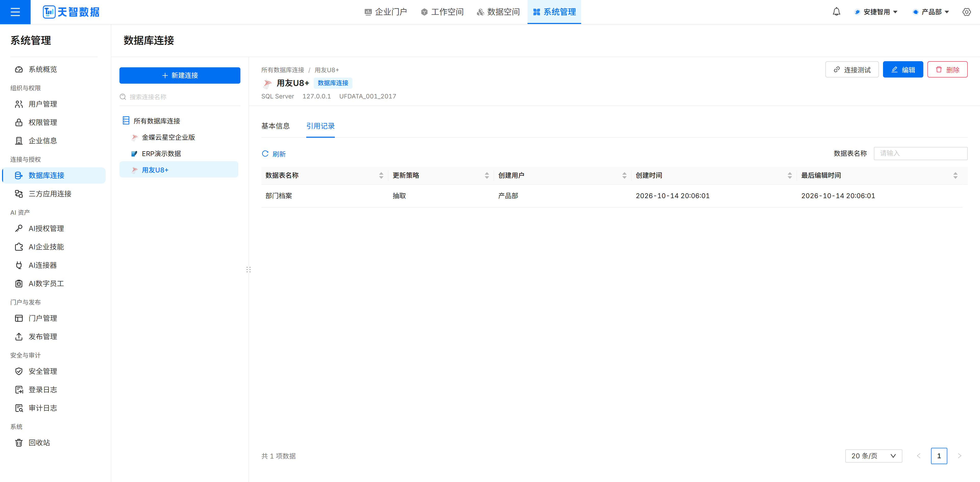The image size is (980, 482).
Task: Sort by 数据表名称 column
Action: point(381,175)
